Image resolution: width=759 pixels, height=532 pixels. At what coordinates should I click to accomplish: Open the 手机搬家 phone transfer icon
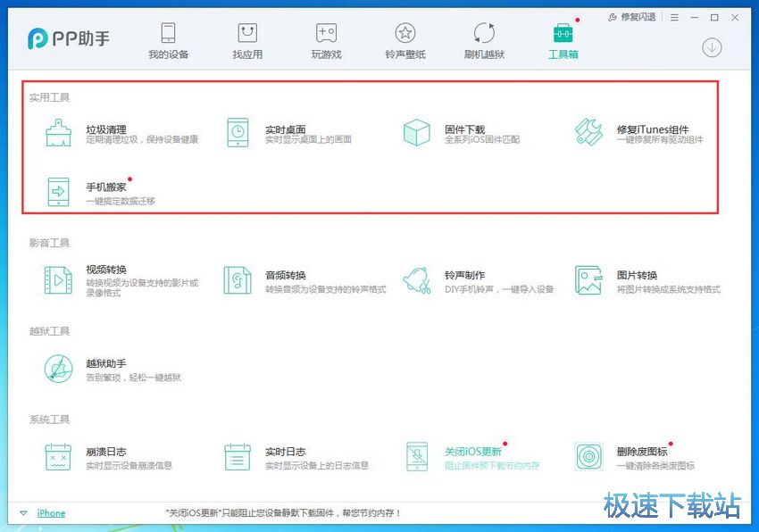(59, 192)
